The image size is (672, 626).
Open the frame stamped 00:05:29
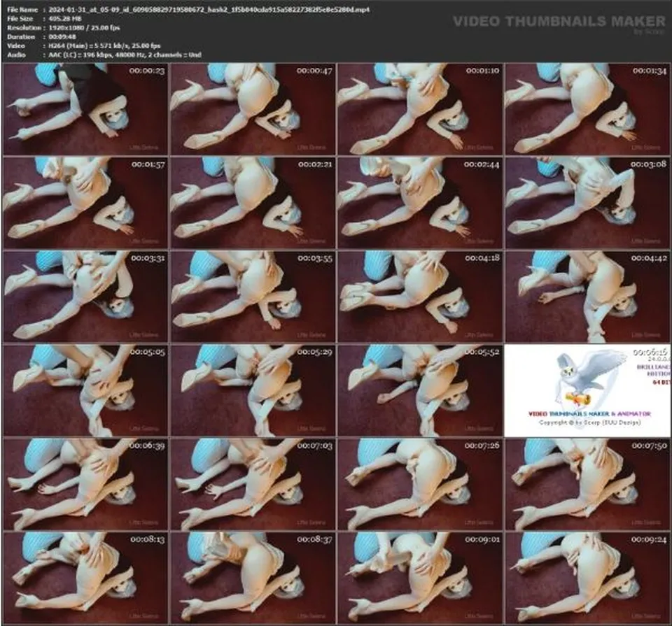[253, 390]
